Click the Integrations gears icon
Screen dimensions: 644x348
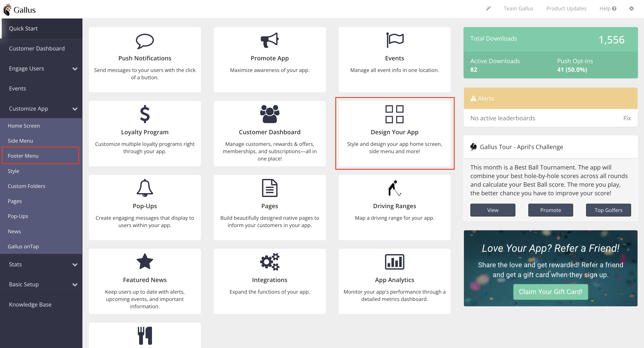(x=269, y=262)
